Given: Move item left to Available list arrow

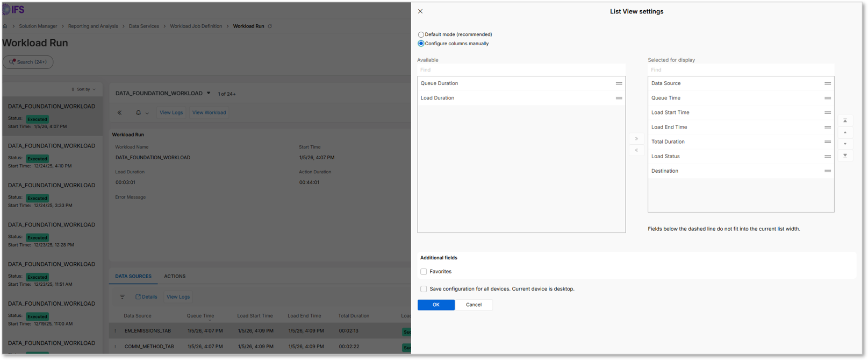Looking at the screenshot, I should pos(636,150).
